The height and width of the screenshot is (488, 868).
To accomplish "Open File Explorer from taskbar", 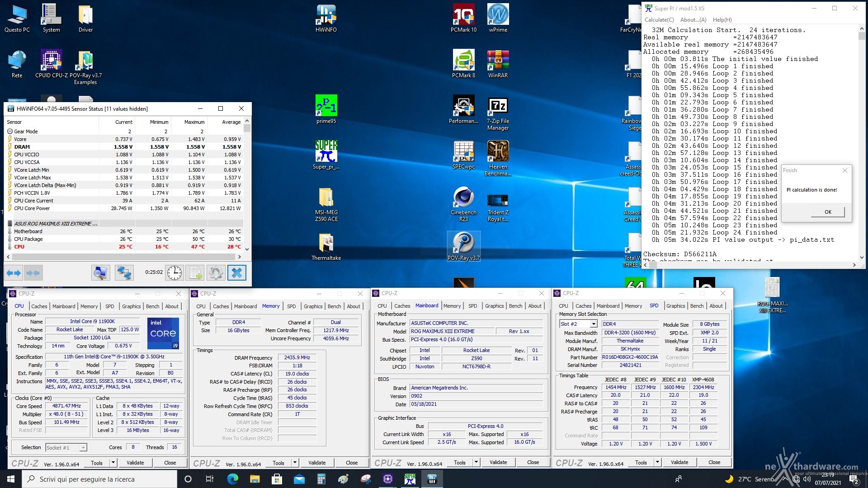I will click(x=255, y=479).
